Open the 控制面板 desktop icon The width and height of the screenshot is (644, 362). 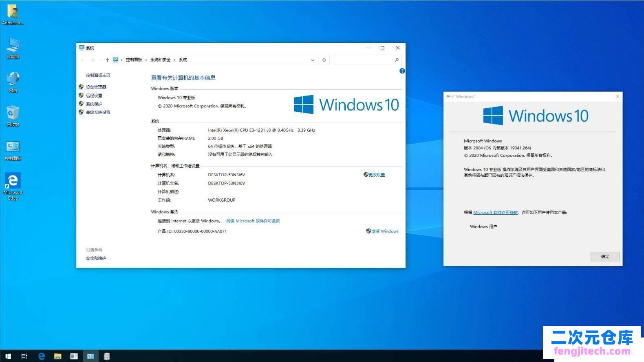[x=13, y=150]
